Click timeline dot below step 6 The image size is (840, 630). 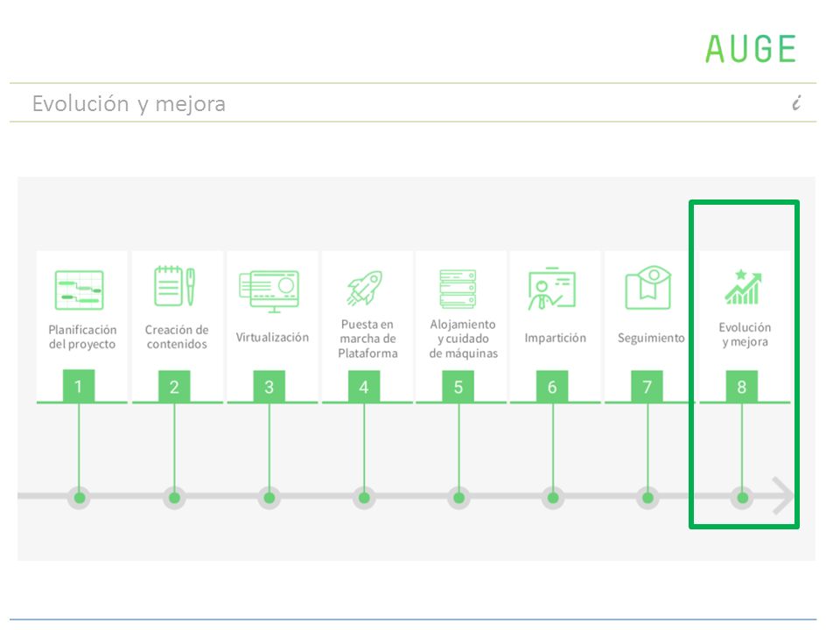553,498
